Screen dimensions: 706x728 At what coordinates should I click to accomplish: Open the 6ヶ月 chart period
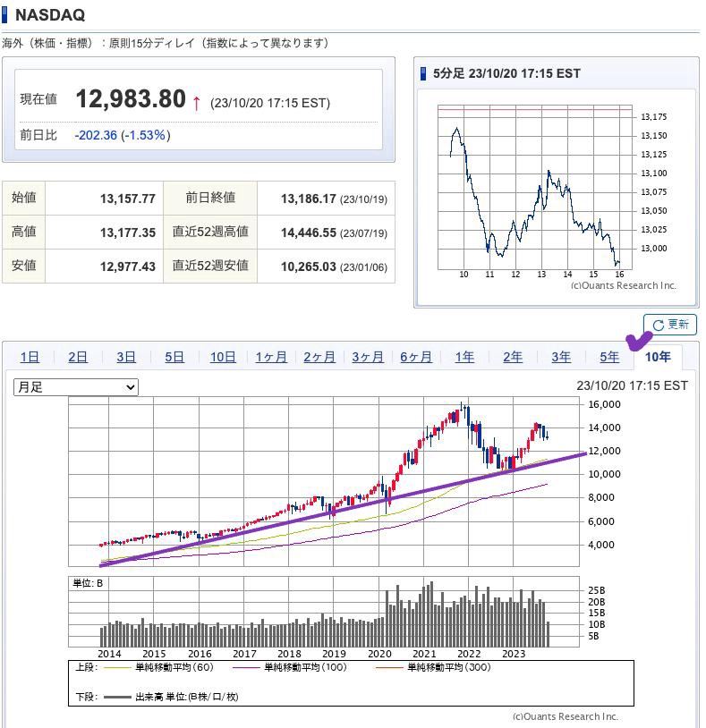(416, 357)
